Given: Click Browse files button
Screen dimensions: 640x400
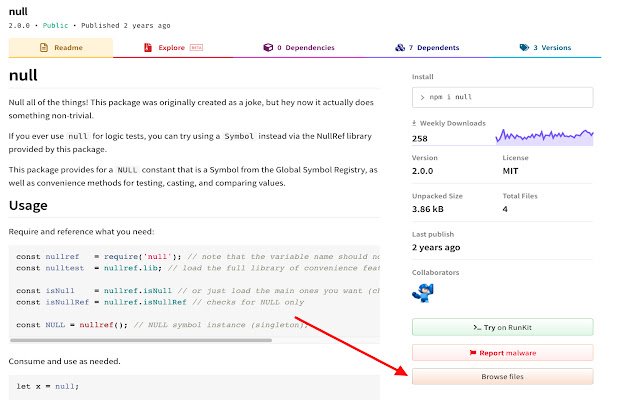Looking at the screenshot, I should [502, 376].
